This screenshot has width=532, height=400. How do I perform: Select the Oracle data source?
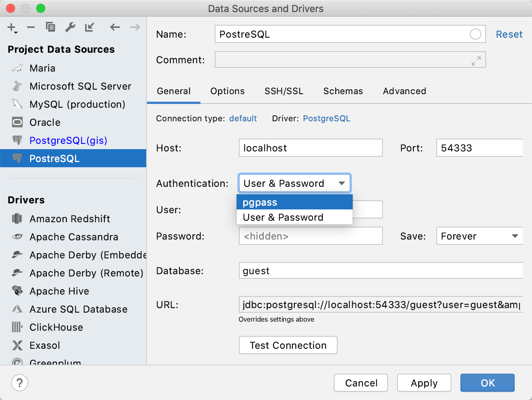pos(73,122)
